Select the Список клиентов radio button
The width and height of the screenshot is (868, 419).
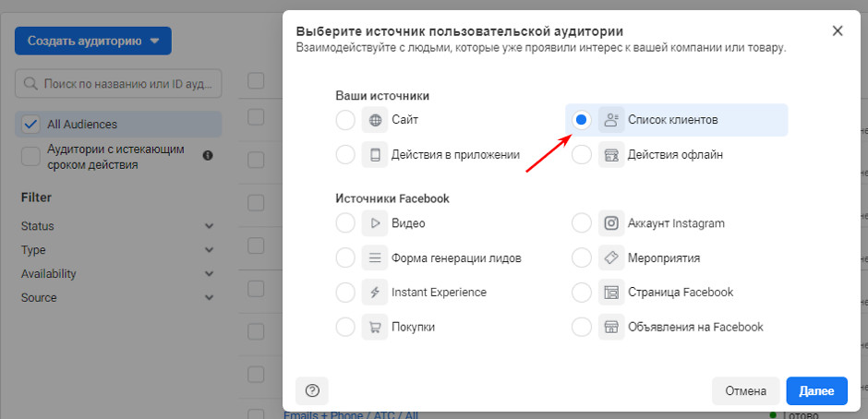[x=581, y=120]
